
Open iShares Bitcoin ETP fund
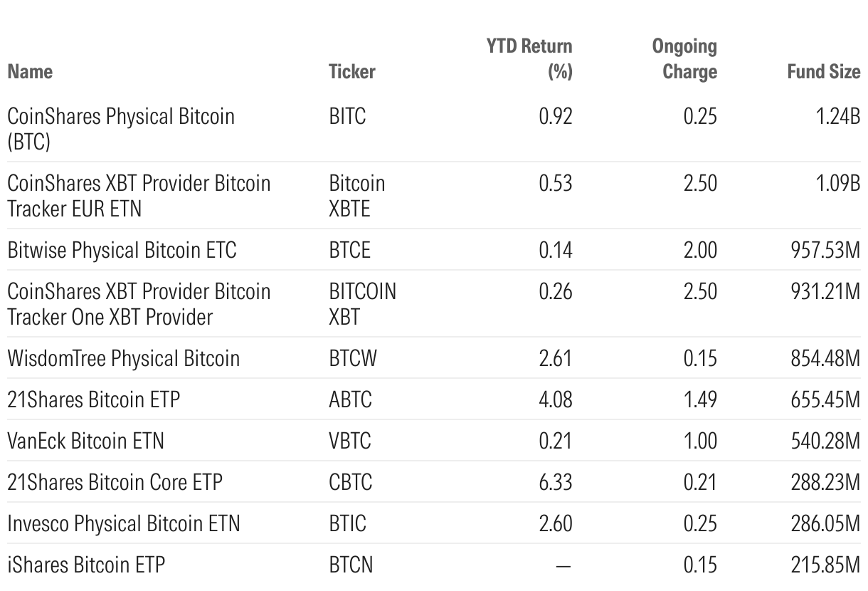86,565
